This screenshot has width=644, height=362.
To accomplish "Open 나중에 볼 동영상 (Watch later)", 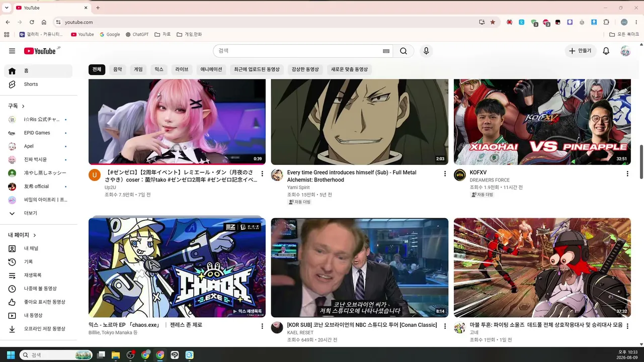I will [38, 289].
